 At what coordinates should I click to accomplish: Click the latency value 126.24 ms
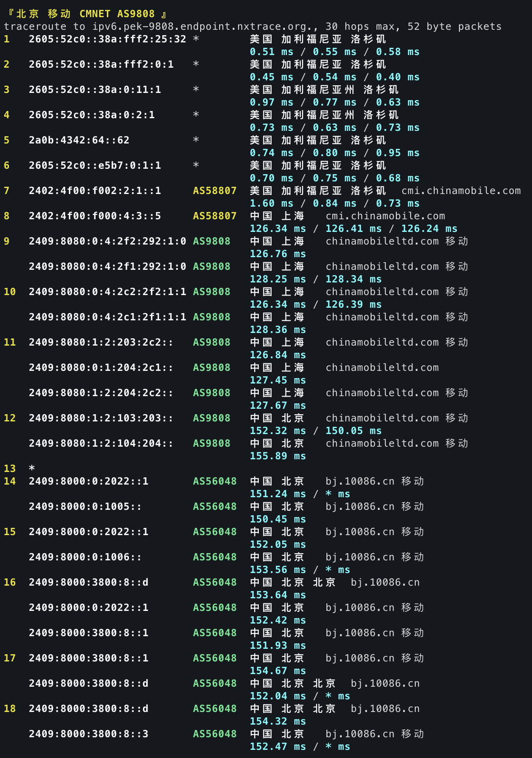coord(429,229)
